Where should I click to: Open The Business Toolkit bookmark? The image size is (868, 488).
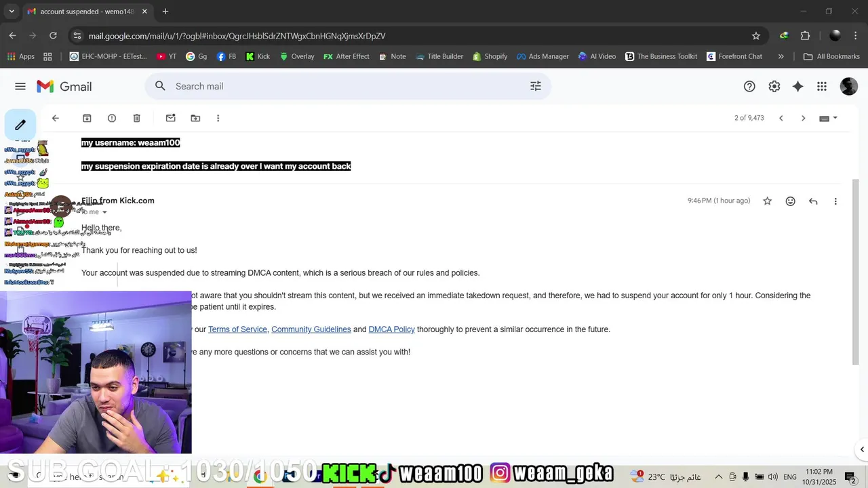661,56
